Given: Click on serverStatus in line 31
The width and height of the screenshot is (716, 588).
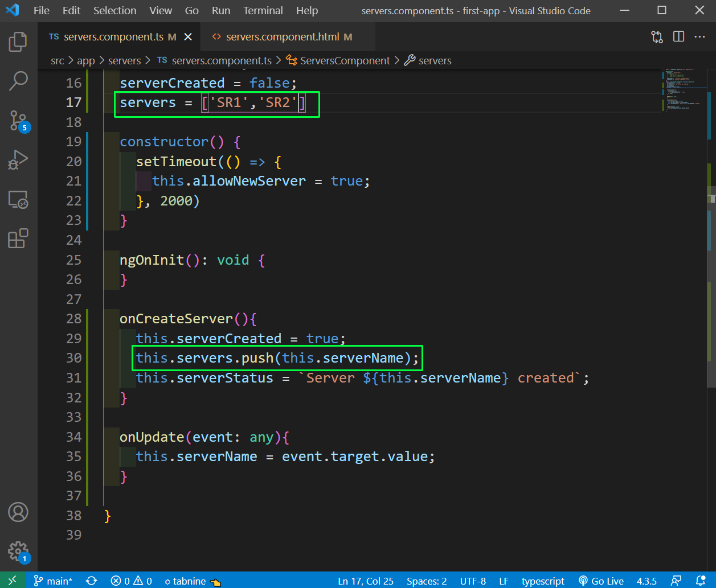Looking at the screenshot, I should pyautogui.click(x=225, y=378).
